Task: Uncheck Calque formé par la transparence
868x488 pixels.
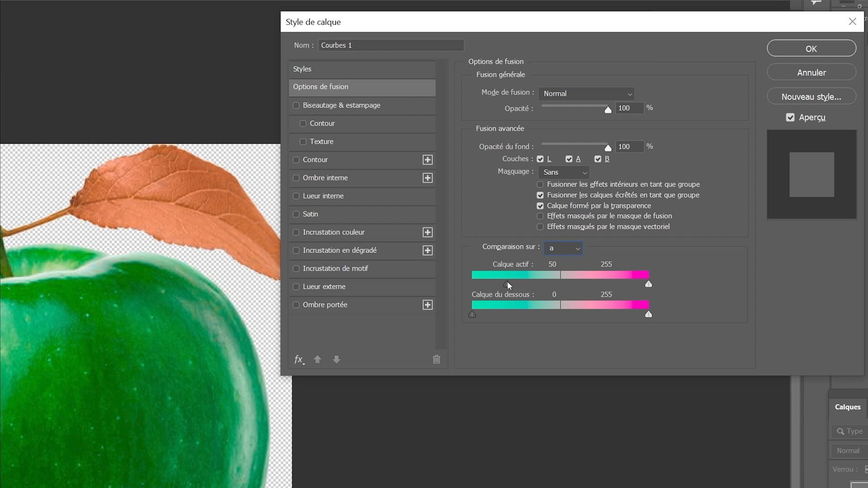Action: tap(540, 206)
